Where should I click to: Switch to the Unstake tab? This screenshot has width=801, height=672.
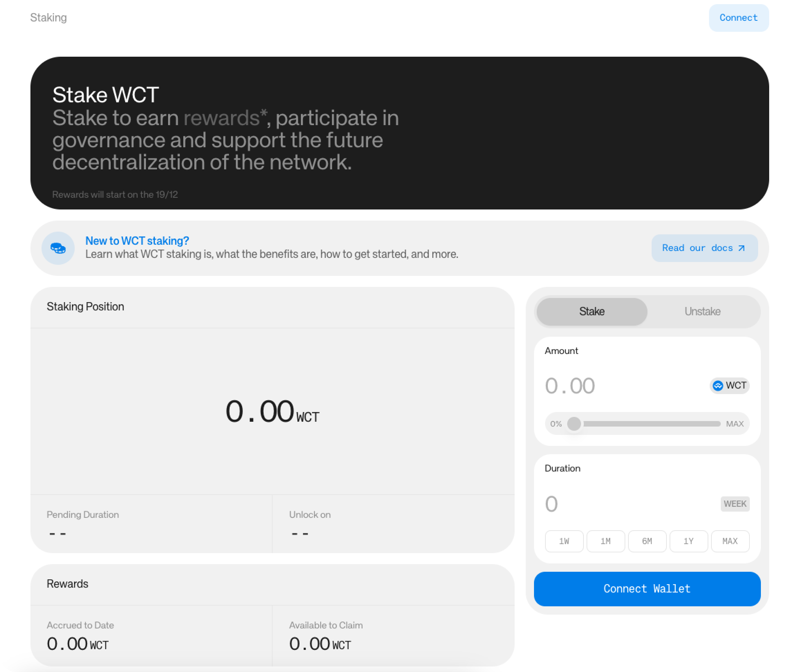point(702,311)
